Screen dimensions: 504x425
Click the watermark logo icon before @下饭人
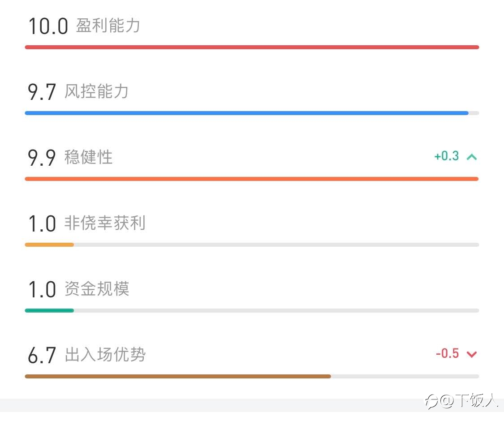tap(431, 401)
